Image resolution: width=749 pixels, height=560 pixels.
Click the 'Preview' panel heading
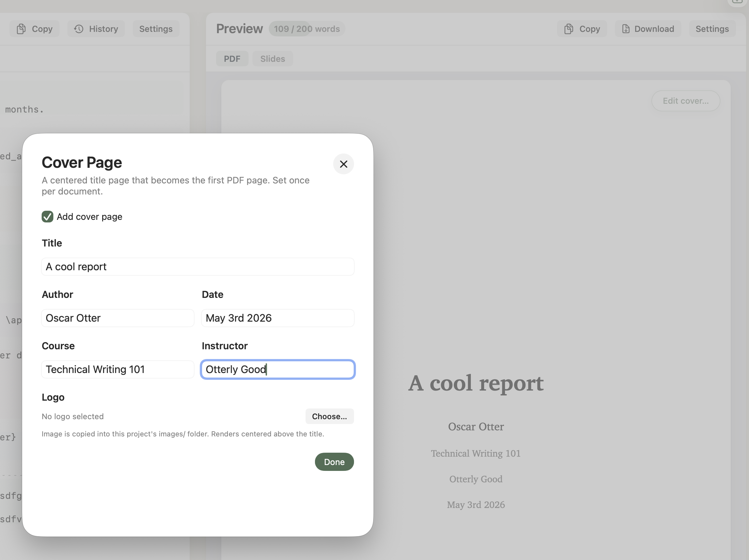(239, 29)
